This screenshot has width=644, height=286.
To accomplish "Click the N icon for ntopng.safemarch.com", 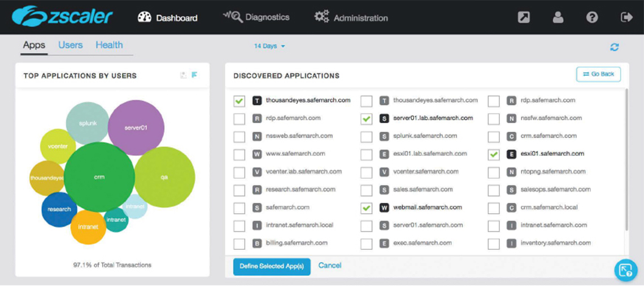I will pos(511,172).
